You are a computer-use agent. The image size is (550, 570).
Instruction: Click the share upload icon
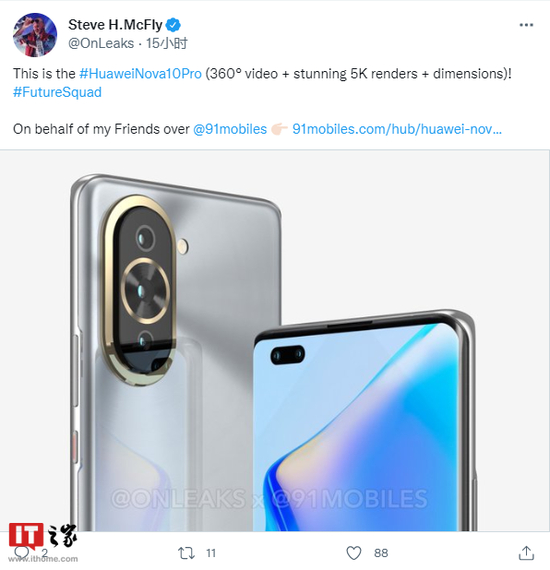(526, 553)
